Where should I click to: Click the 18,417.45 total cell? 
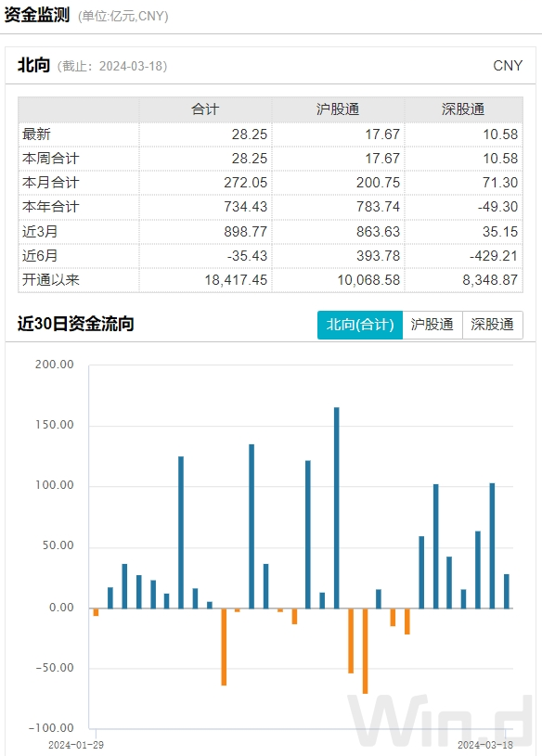point(236,280)
